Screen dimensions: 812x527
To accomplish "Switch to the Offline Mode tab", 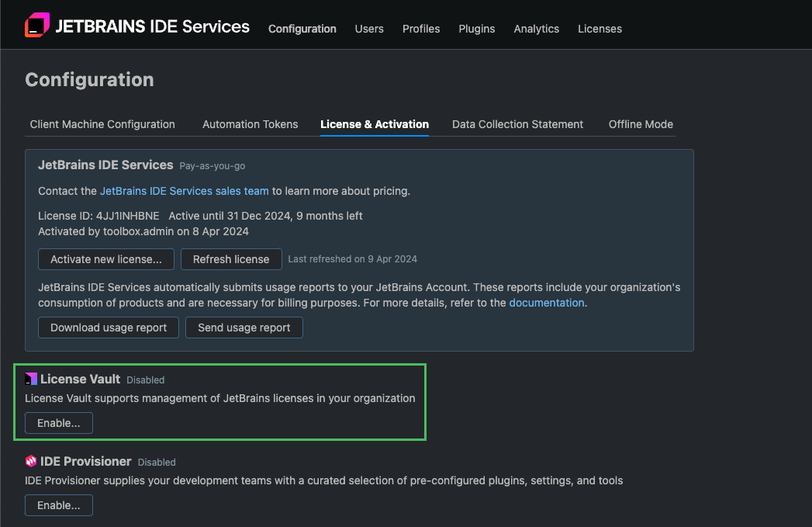I will tap(641, 124).
